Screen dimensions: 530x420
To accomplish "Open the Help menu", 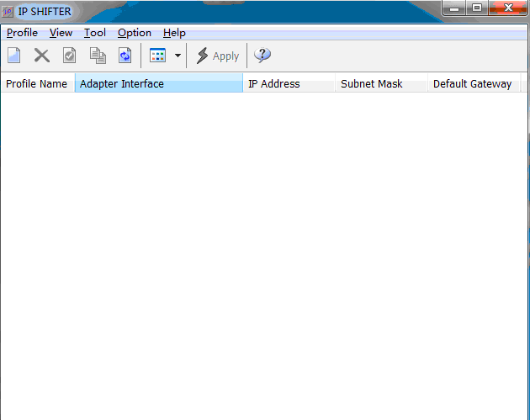I will point(174,33).
